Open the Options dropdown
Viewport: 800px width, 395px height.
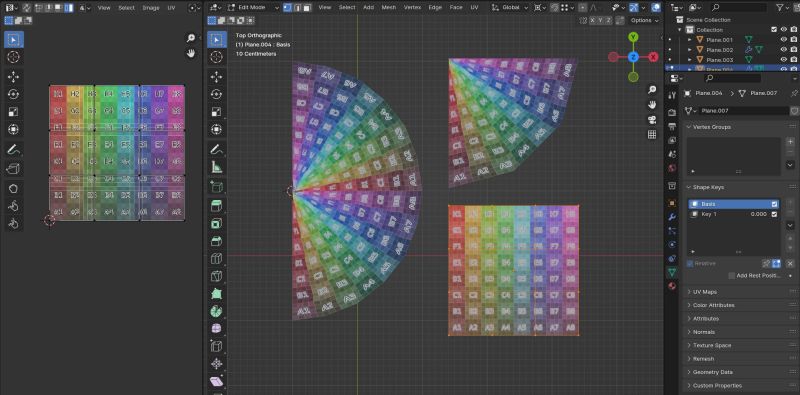click(x=644, y=20)
